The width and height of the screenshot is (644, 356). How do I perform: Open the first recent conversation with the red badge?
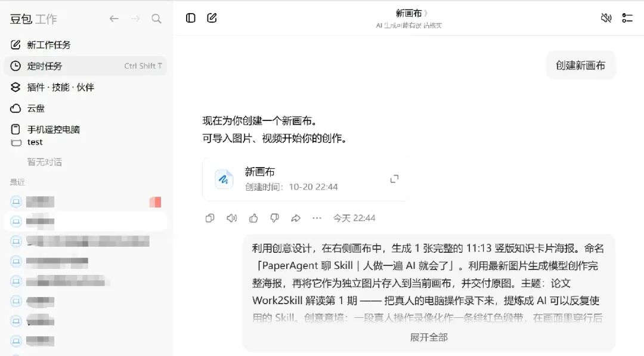pos(85,202)
